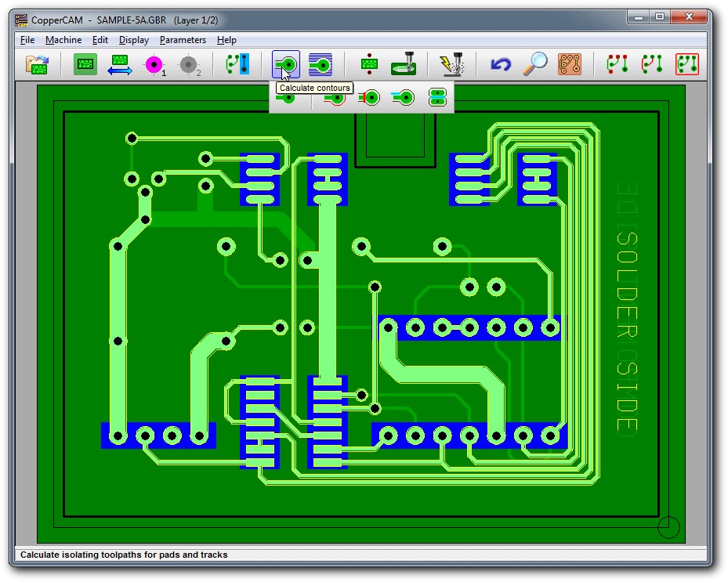Select the pad with cyan track contour option
This screenshot has width=728, height=582.
(x=403, y=98)
